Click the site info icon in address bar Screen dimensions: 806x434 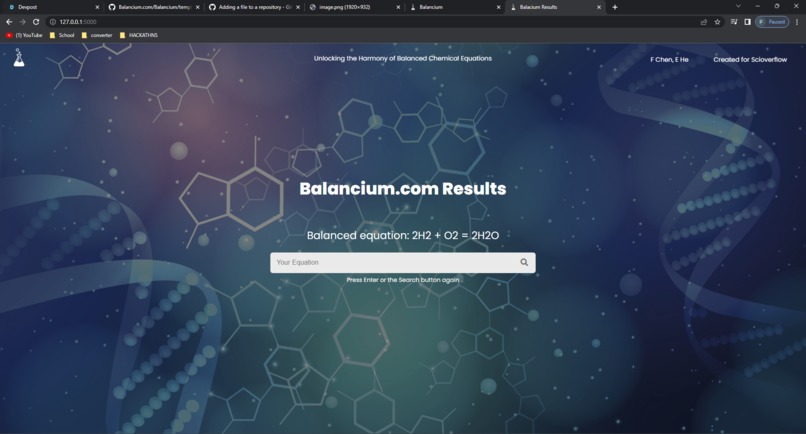click(x=52, y=22)
